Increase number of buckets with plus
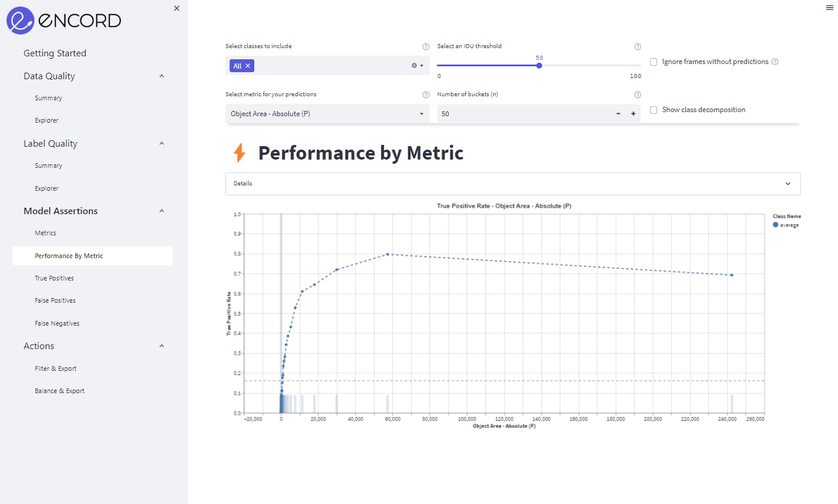This screenshot has width=838, height=504. 633,114
